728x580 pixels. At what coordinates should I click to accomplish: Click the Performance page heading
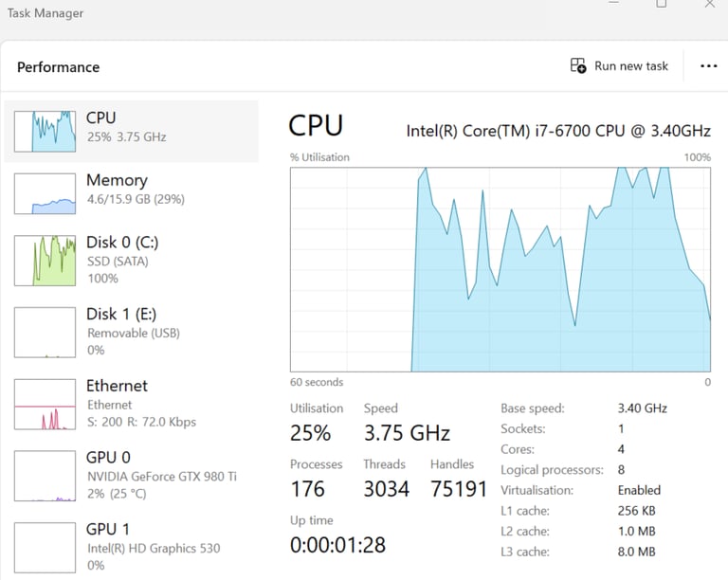tap(58, 67)
